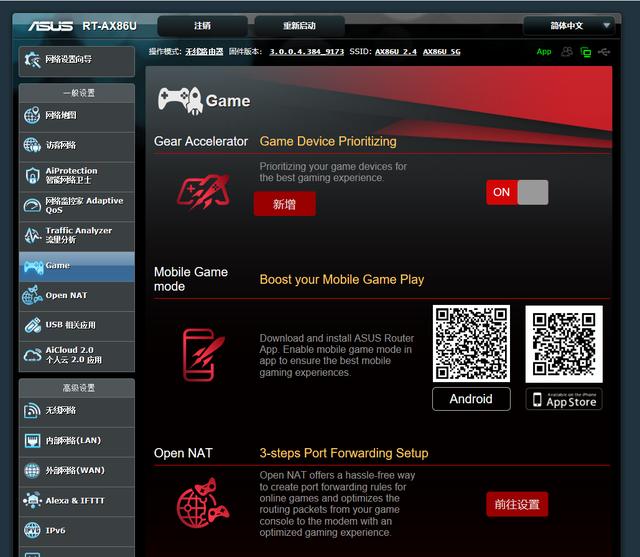The width and height of the screenshot is (640, 557).
Task: Toggle the Gear Accelerator ON switch
Action: (x=517, y=192)
